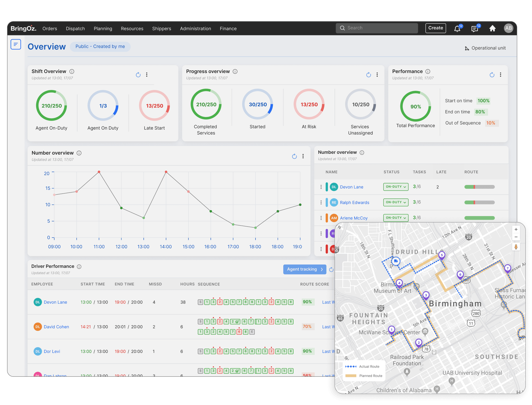Image resolution: width=532 pixels, height=405 pixels.
Task: Click the Create button
Action: point(436,28)
